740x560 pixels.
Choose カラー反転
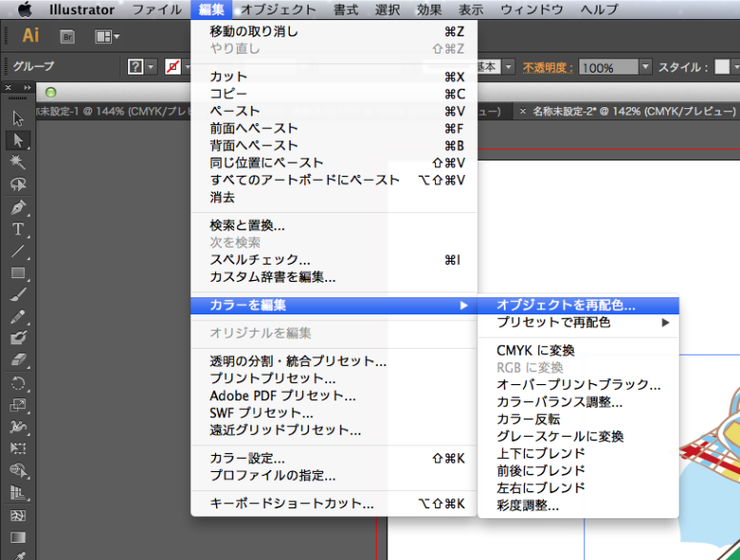pos(578,420)
